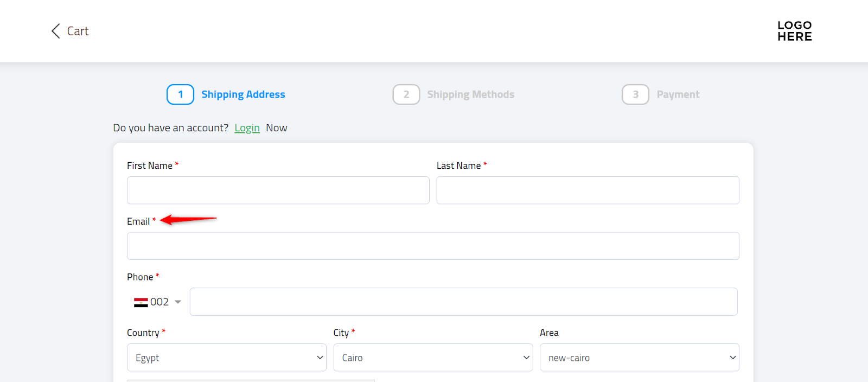Image resolution: width=868 pixels, height=382 pixels.
Task: Click 'Do you have an account?' text
Action: click(171, 128)
